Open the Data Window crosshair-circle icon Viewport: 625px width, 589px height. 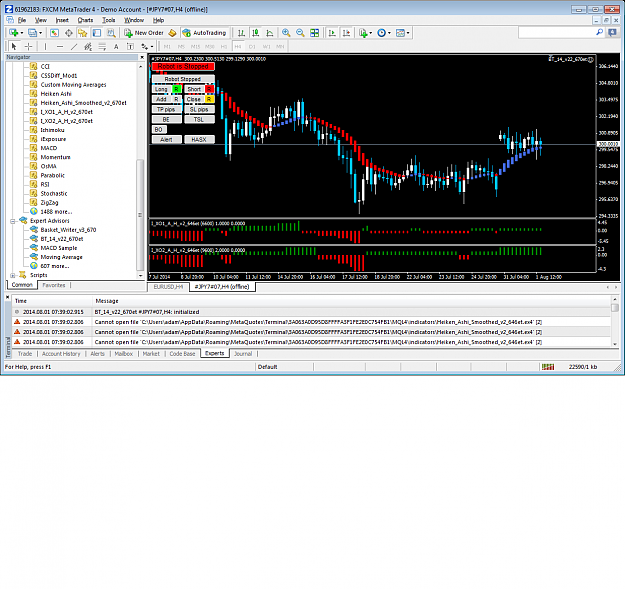click(69, 33)
